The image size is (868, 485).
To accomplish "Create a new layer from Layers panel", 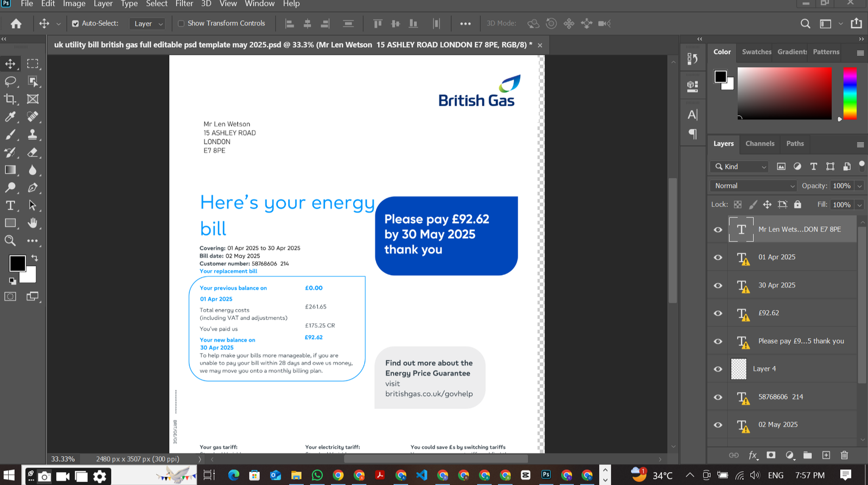I will tap(826, 455).
